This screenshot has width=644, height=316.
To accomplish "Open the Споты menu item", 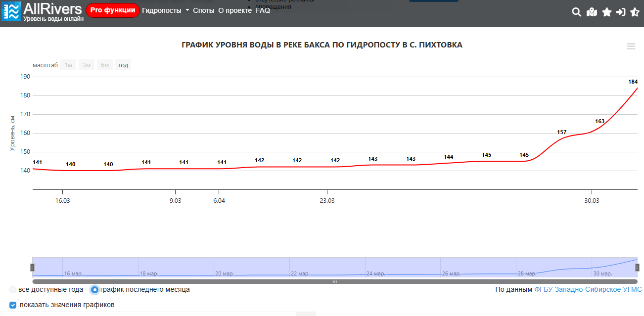I will (x=203, y=10).
